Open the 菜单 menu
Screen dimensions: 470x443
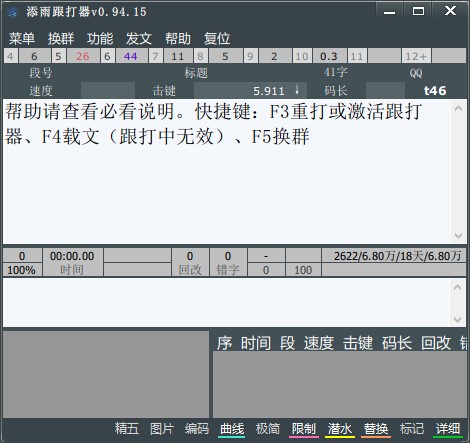coord(22,39)
